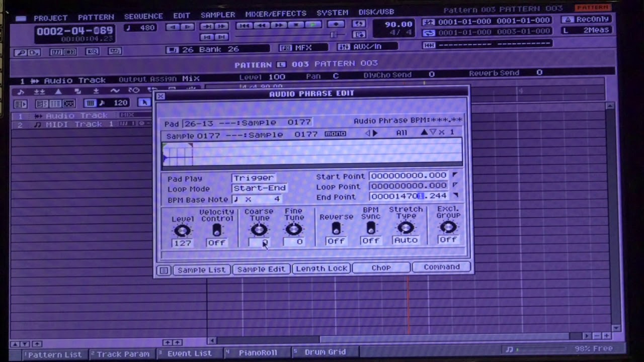Toggle the Velocity Control switch
The width and height of the screenshot is (644, 362).
[217, 230]
